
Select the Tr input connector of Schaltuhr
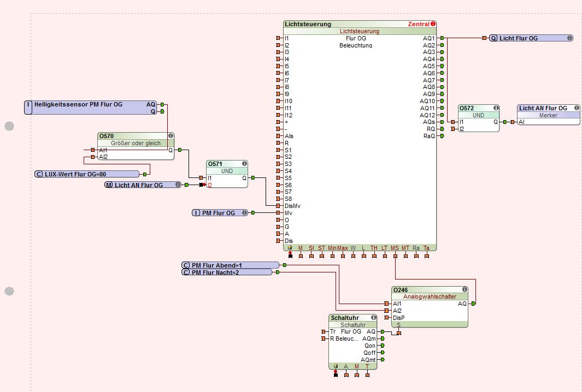click(x=324, y=331)
